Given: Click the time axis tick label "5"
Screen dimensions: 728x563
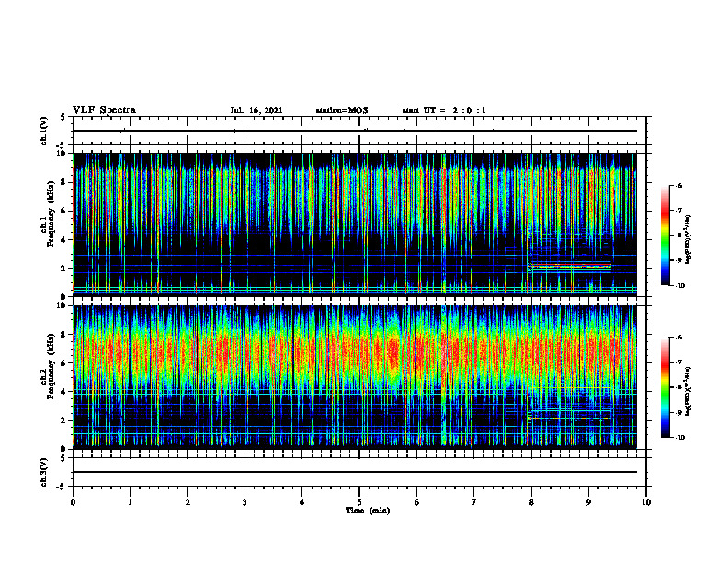Looking at the screenshot, I should pyautogui.click(x=359, y=502).
